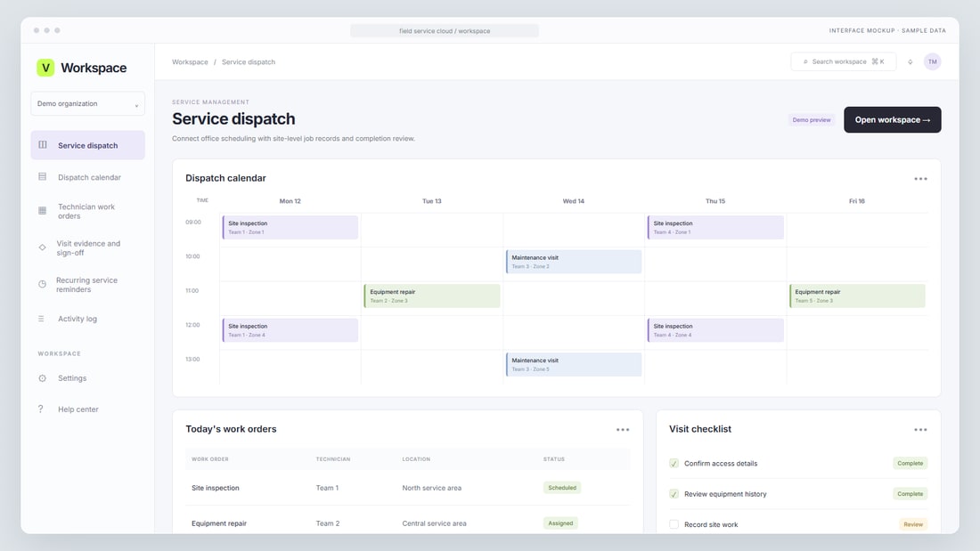980x551 pixels.
Task: Click the notification bell icon in header
Action: pos(910,61)
